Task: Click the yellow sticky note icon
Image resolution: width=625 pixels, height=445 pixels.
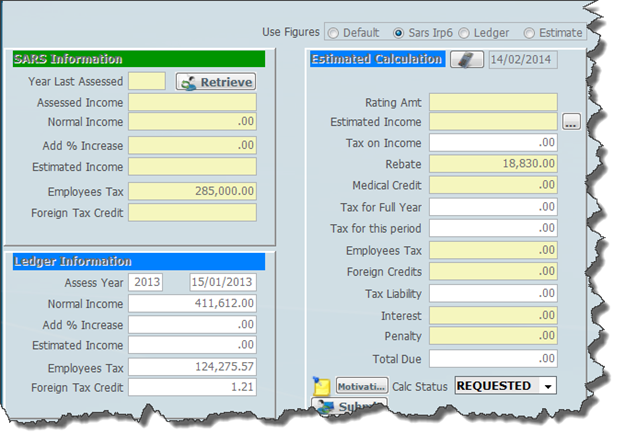Action: click(x=321, y=386)
